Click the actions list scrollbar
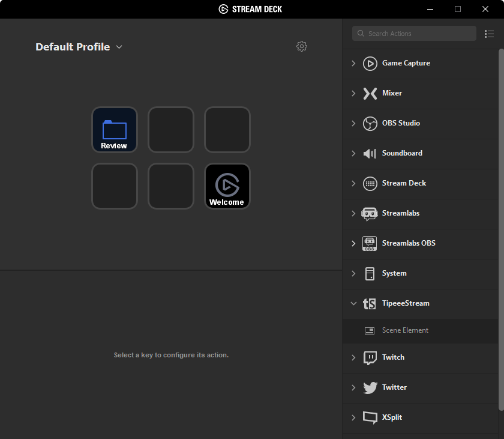Viewport: 504px width, 439px height. 501,229
